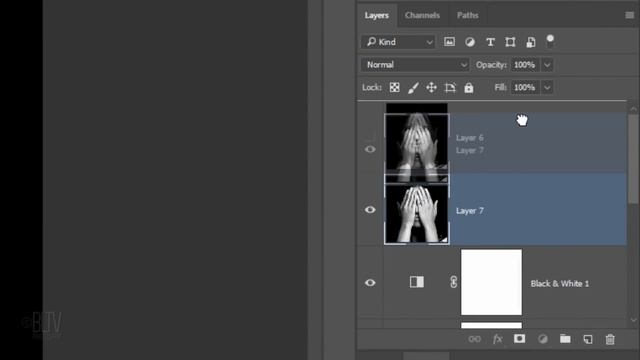Switch to the Paths tab
Image resolution: width=640 pixels, height=360 pixels.
click(x=467, y=16)
